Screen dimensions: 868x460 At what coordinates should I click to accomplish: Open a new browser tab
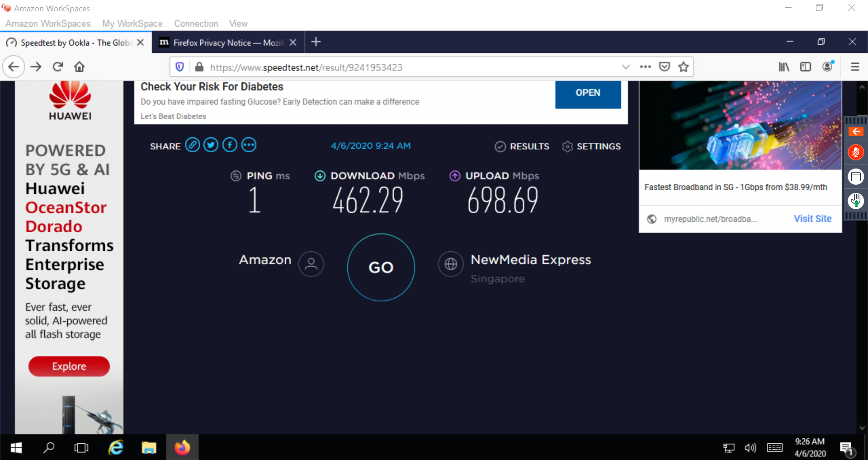coord(316,42)
